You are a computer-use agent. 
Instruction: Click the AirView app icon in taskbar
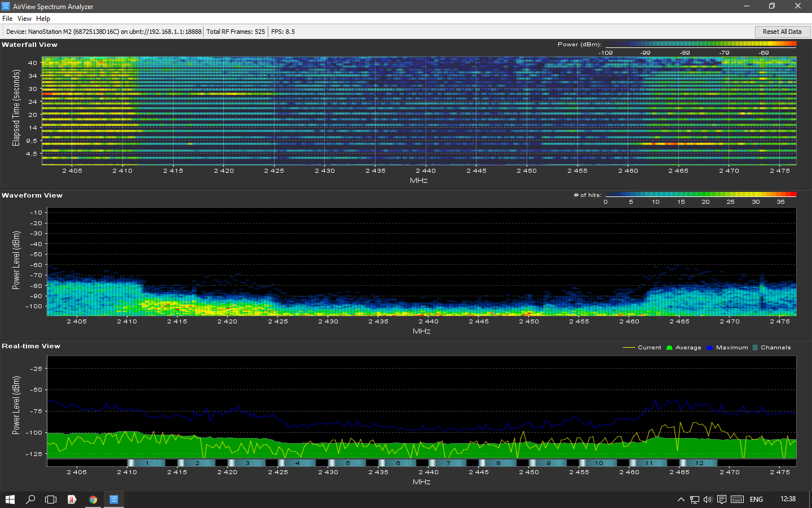coord(114,500)
